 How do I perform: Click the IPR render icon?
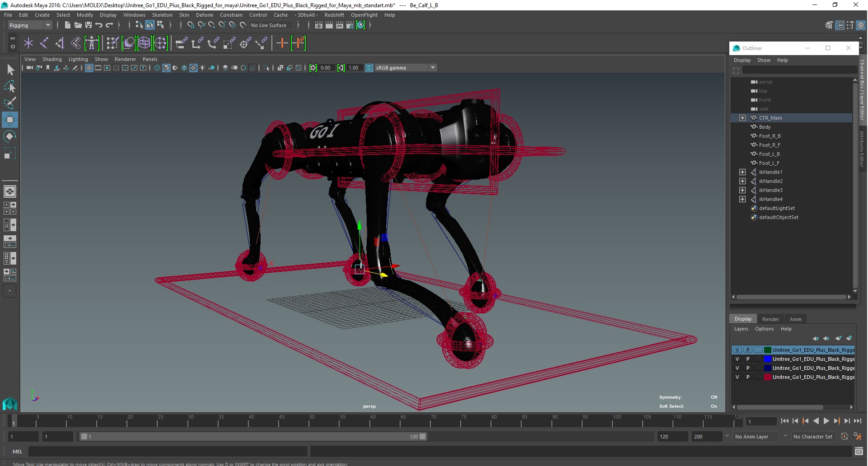pyautogui.click(x=340, y=25)
